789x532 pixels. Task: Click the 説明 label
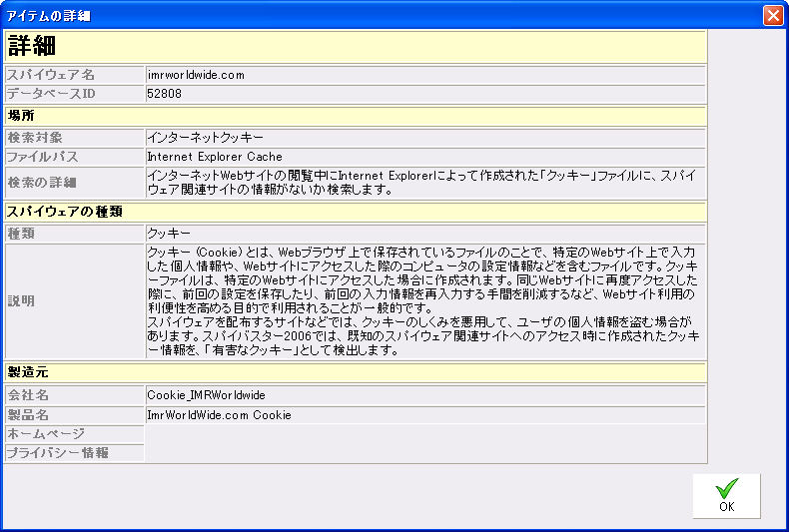tap(21, 300)
